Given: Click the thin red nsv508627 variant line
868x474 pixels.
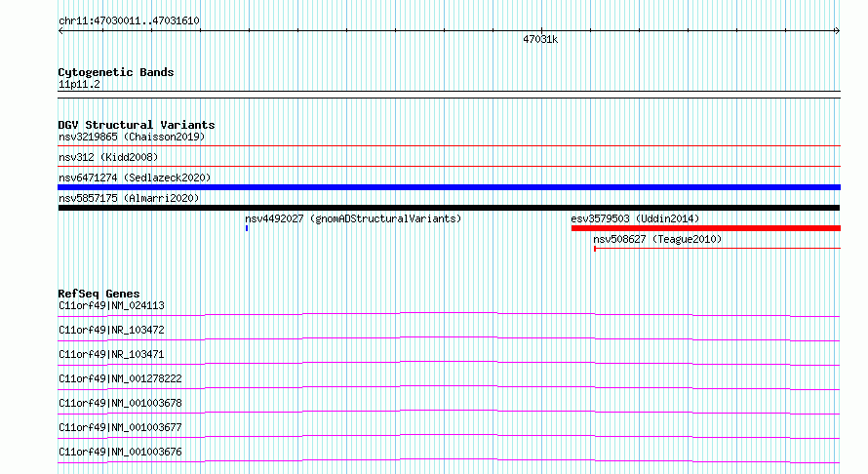Looking at the screenshot, I should (x=717, y=249).
